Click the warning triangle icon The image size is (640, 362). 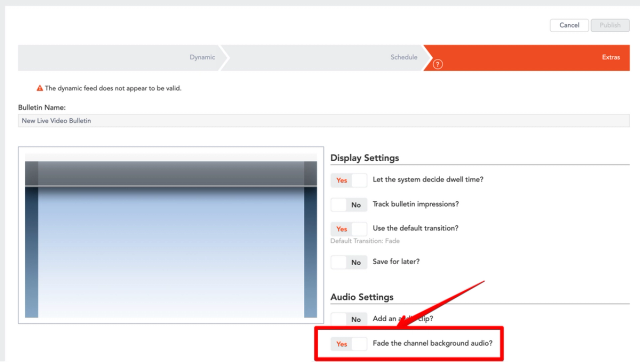click(x=40, y=88)
